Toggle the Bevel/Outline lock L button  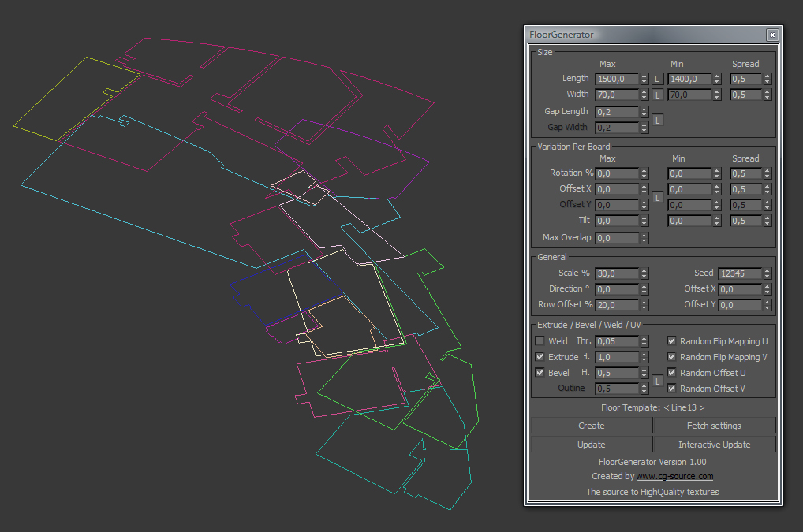click(x=658, y=381)
